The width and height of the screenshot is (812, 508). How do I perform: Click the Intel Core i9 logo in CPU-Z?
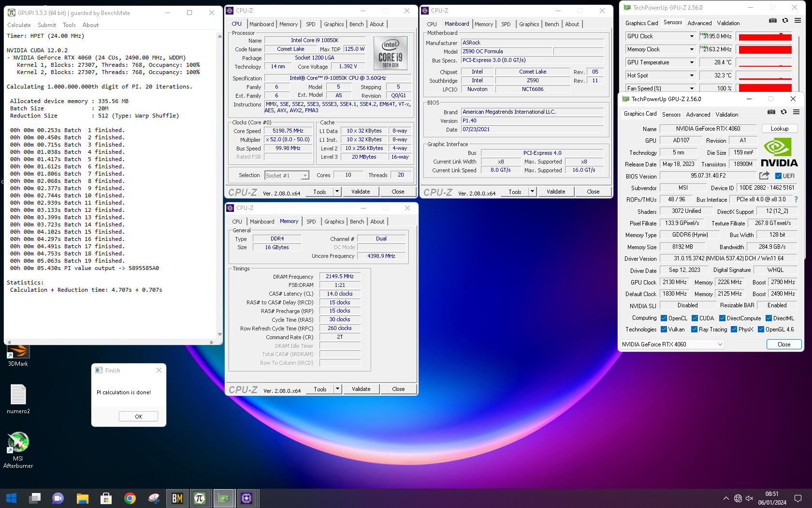(x=391, y=54)
